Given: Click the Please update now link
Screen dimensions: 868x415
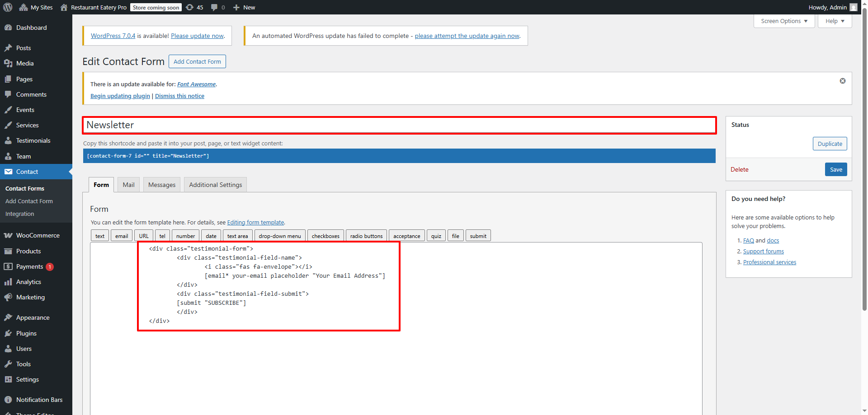Looking at the screenshot, I should (197, 36).
